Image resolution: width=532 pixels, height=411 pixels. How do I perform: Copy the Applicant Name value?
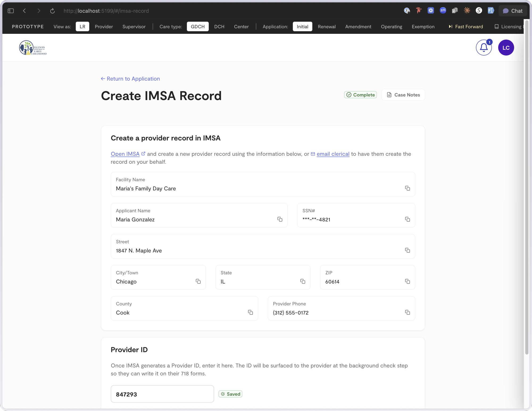point(280,219)
